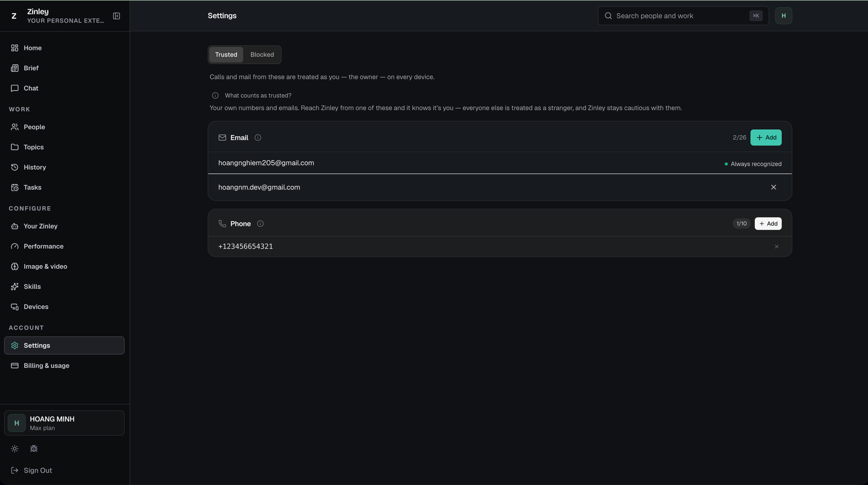This screenshot has width=868, height=485.
Task: Open the info icon next to Email
Action: tap(258, 138)
